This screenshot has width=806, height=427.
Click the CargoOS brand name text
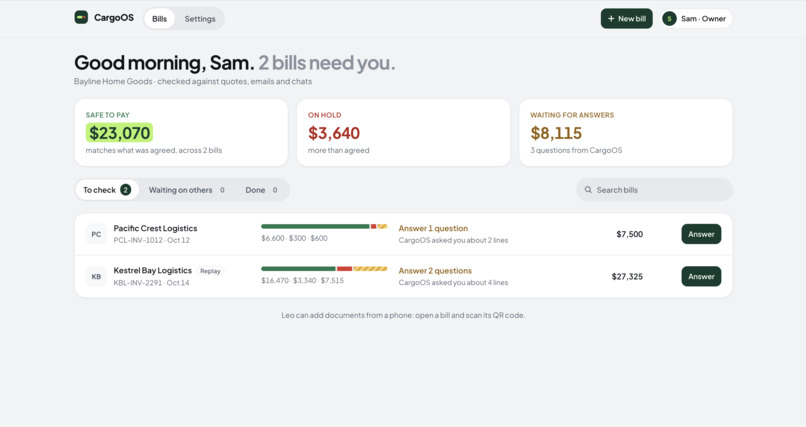click(114, 17)
